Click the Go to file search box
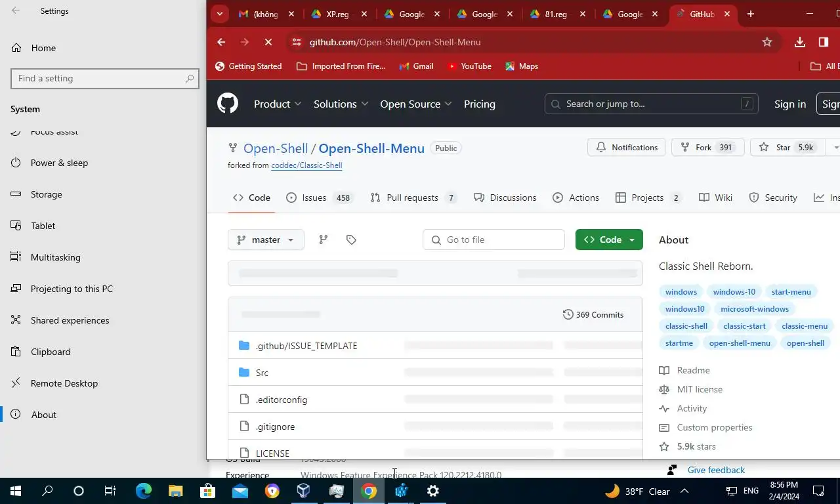This screenshot has height=504, width=840. tap(493, 240)
